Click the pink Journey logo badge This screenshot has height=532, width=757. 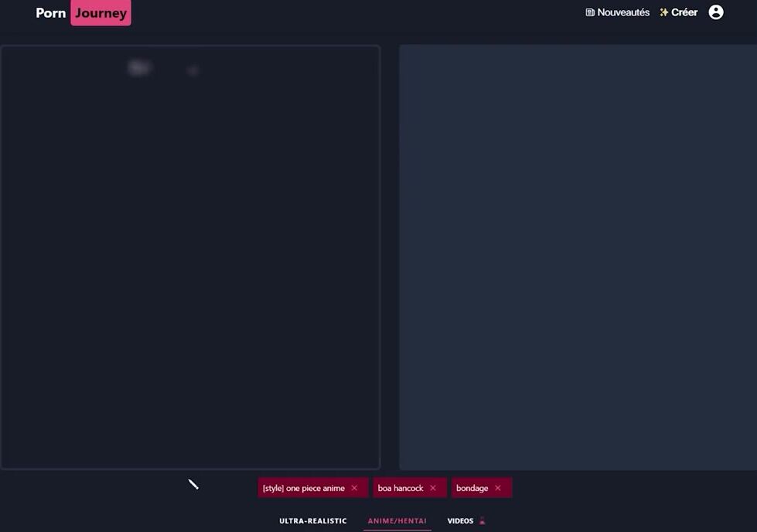coord(101,13)
